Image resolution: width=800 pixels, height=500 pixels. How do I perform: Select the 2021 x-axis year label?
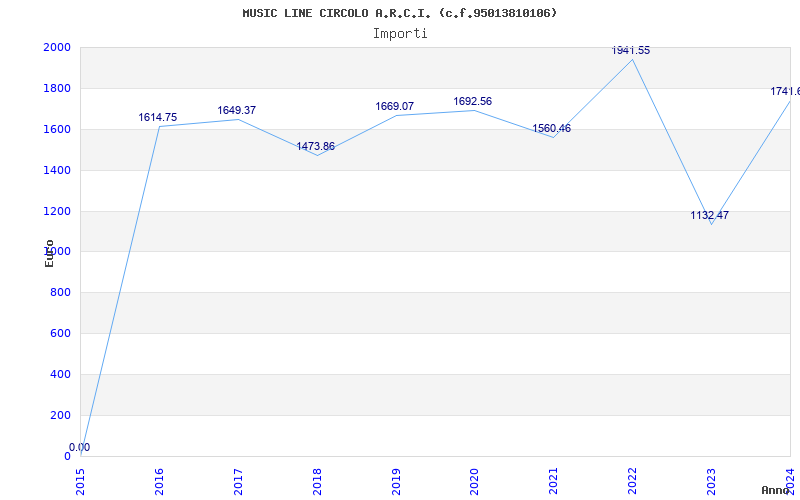coord(554,482)
